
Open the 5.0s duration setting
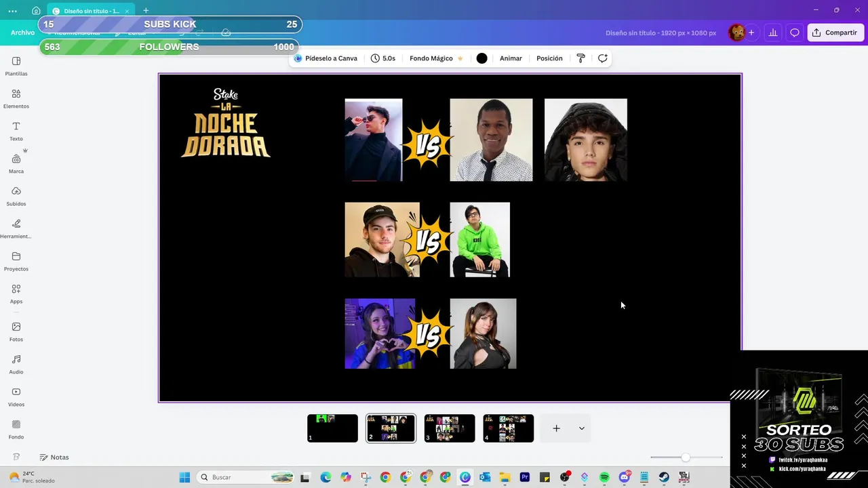tap(383, 58)
